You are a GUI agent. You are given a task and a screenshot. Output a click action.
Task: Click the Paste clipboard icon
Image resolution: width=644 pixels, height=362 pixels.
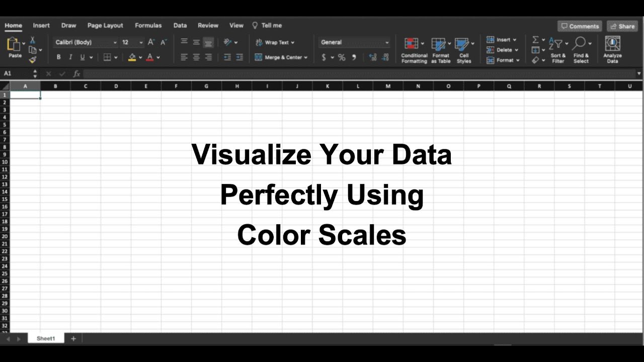[x=14, y=44]
